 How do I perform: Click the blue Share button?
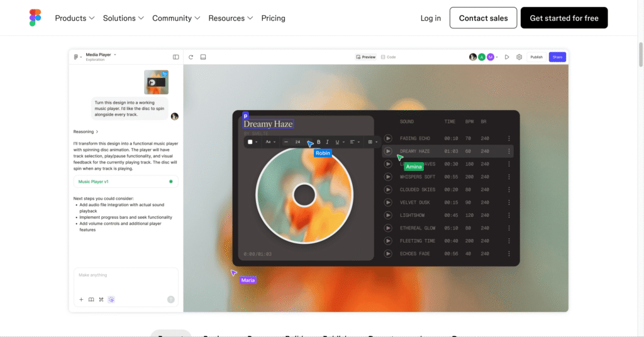(557, 57)
